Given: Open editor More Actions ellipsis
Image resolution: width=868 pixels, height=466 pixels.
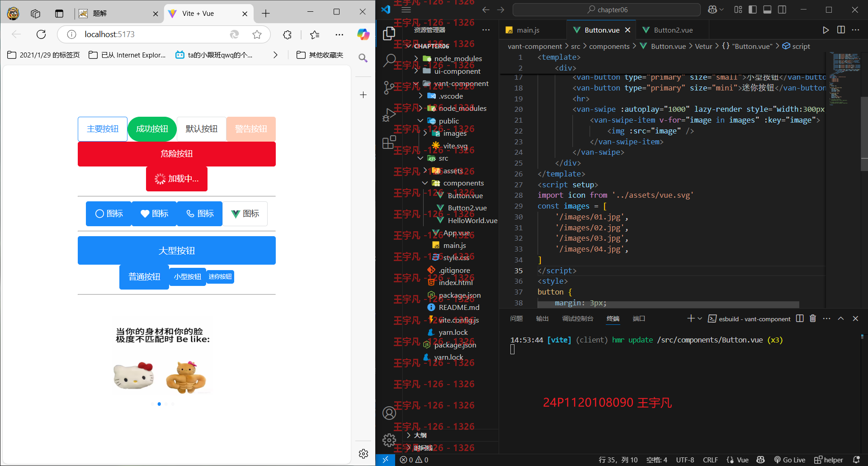Looking at the screenshot, I should coord(855,30).
